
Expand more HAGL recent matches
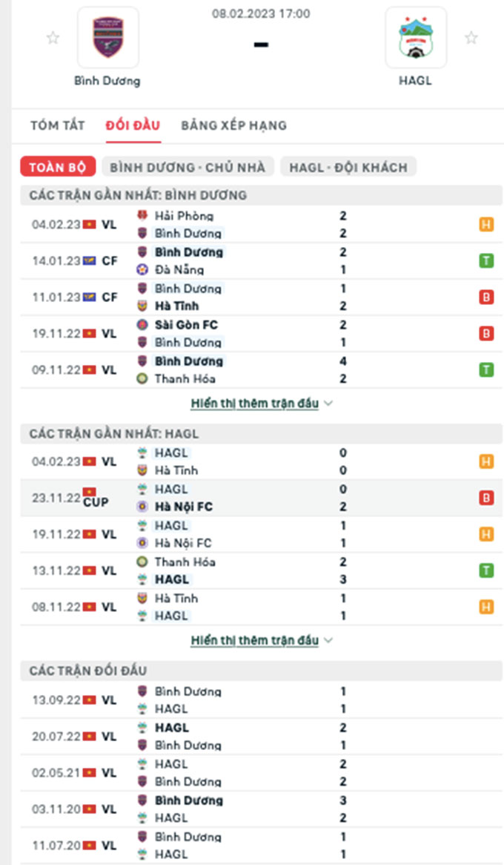pyautogui.click(x=255, y=640)
